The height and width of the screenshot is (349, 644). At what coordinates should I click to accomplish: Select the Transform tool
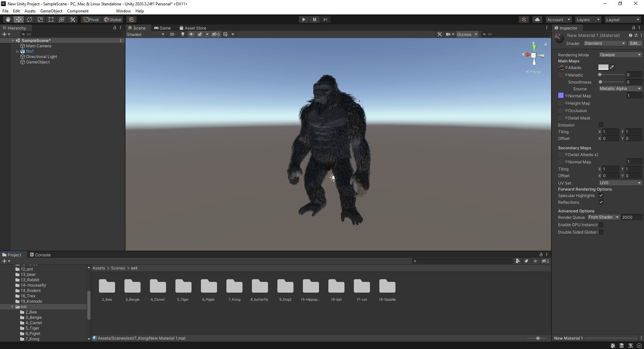pos(62,19)
